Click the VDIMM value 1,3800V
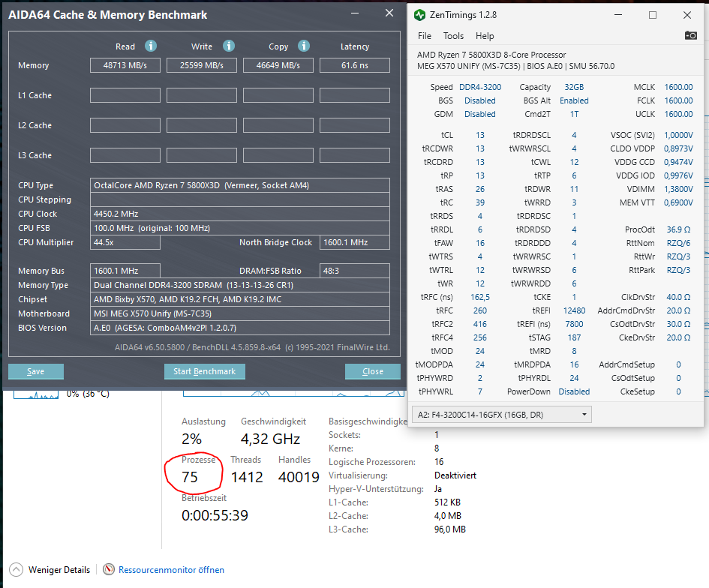Viewport: 709px width, 588px height. pyautogui.click(x=678, y=189)
